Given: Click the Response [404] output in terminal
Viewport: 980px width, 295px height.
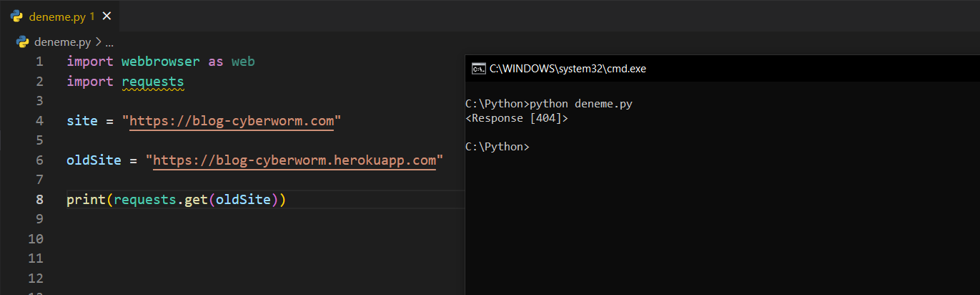Looking at the screenshot, I should pos(516,118).
